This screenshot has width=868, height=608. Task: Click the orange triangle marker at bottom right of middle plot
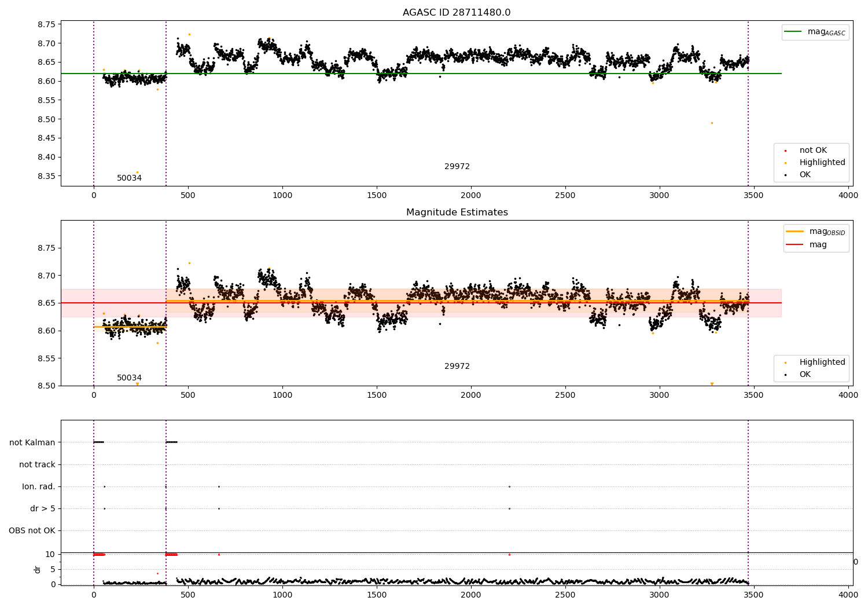pos(712,384)
